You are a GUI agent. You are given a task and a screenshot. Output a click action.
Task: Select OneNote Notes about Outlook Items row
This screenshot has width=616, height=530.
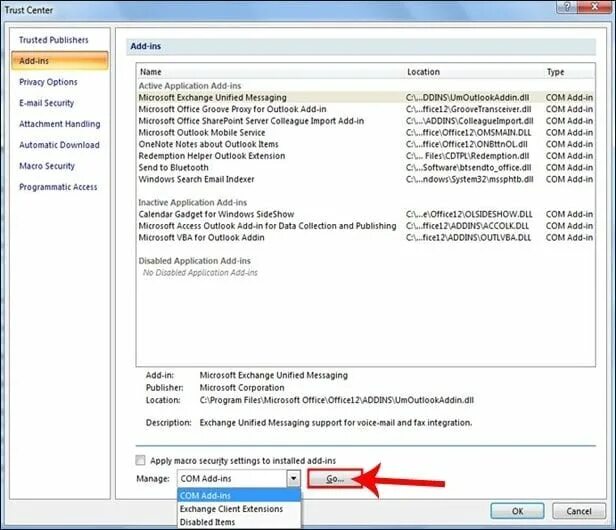365,144
